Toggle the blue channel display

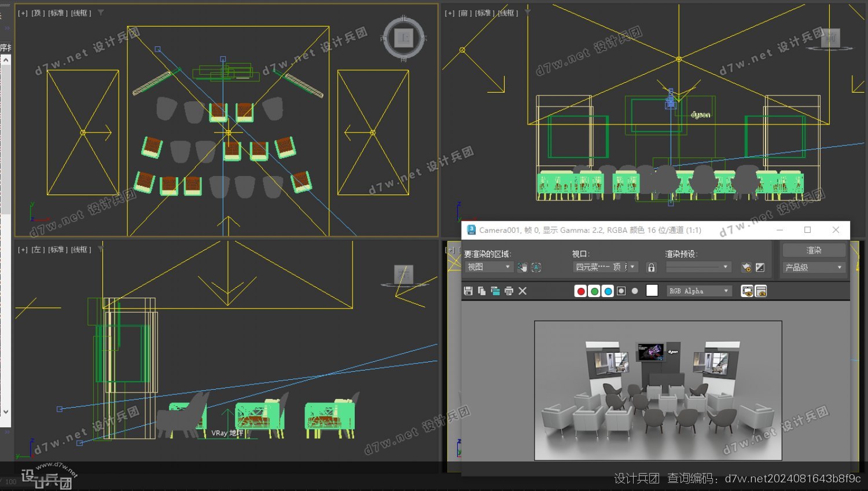(x=608, y=291)
